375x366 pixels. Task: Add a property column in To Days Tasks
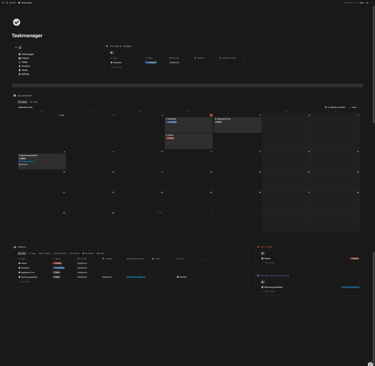[244, 58]
